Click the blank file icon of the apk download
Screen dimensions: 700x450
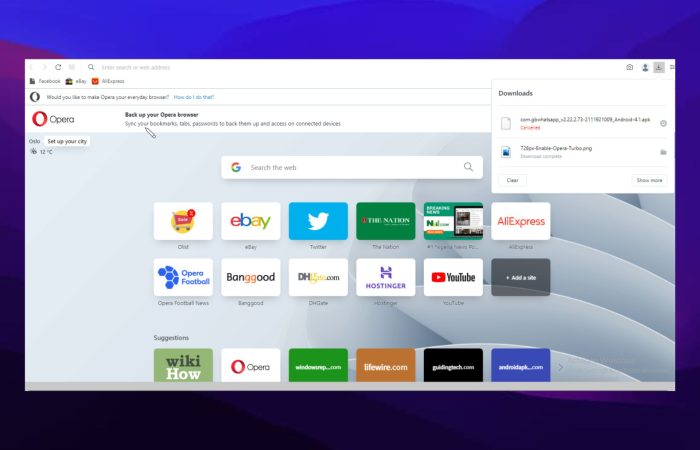[506, 123]
